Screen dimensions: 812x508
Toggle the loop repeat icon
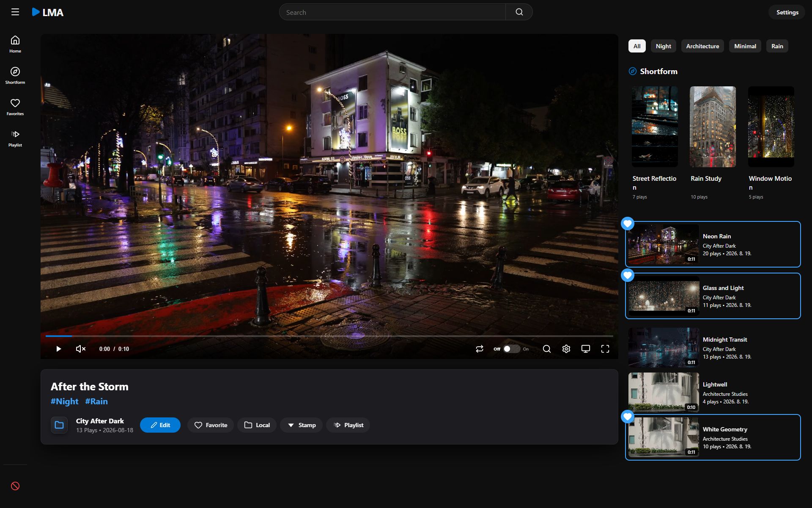479,349
